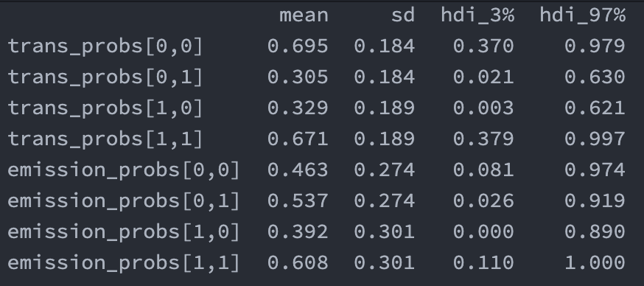Screen dimensions: 644x286
Task: Click the mean value 0.537
Action: coord(298,200)
